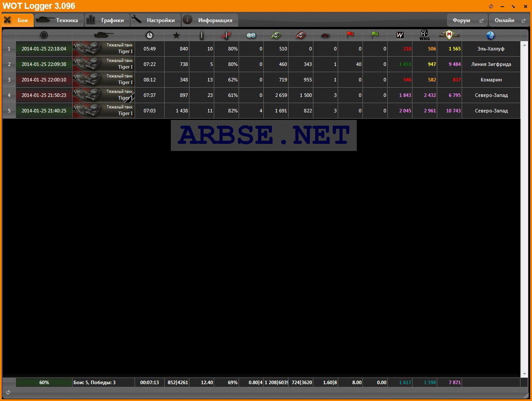The image size is (532, 401).
Task: Click the scrollbar down arrow
Action: (x=525, y=374)
